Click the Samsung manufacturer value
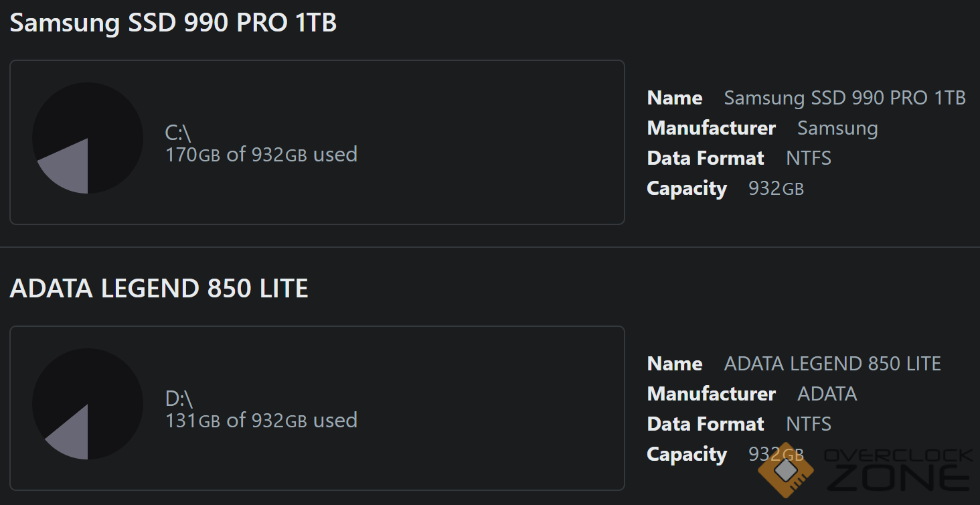The image size is (980, 505). pos(837,129)
